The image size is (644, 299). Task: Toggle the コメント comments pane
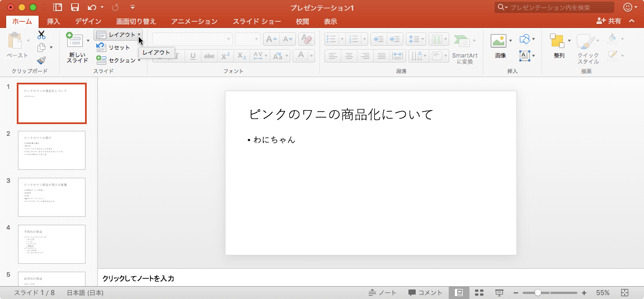pos(425,293)
